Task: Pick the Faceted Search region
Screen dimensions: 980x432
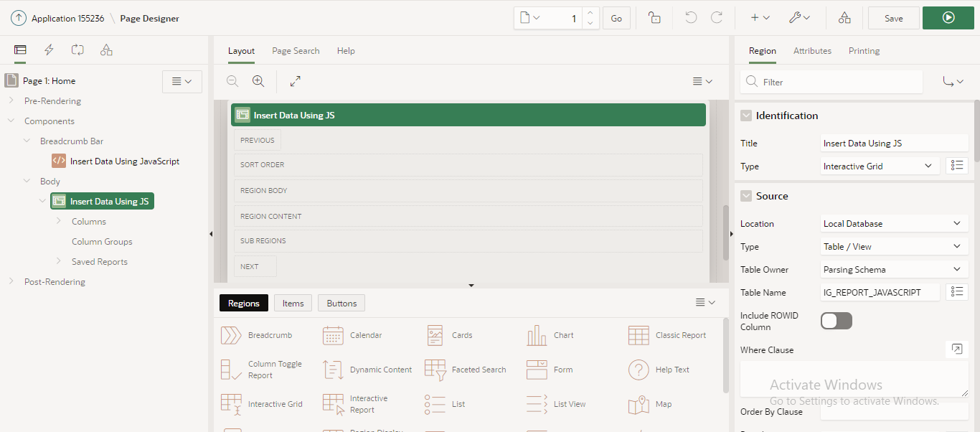Action: click(x=466, y=370)
